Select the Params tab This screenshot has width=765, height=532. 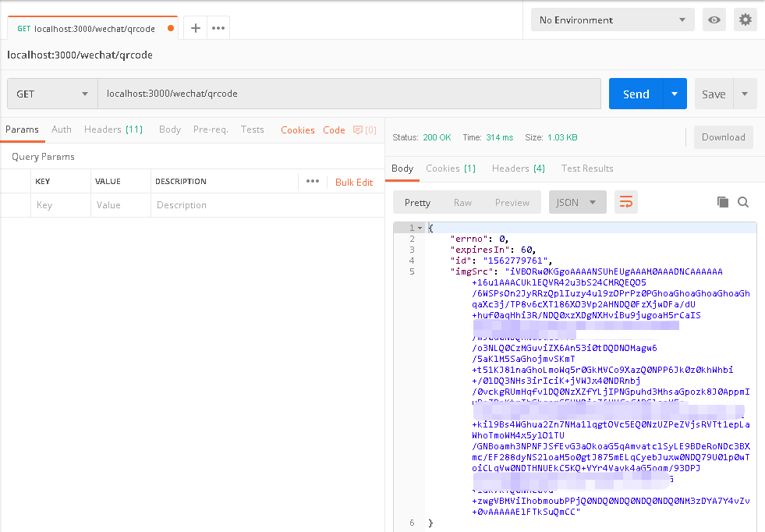(x=22, y=129)
